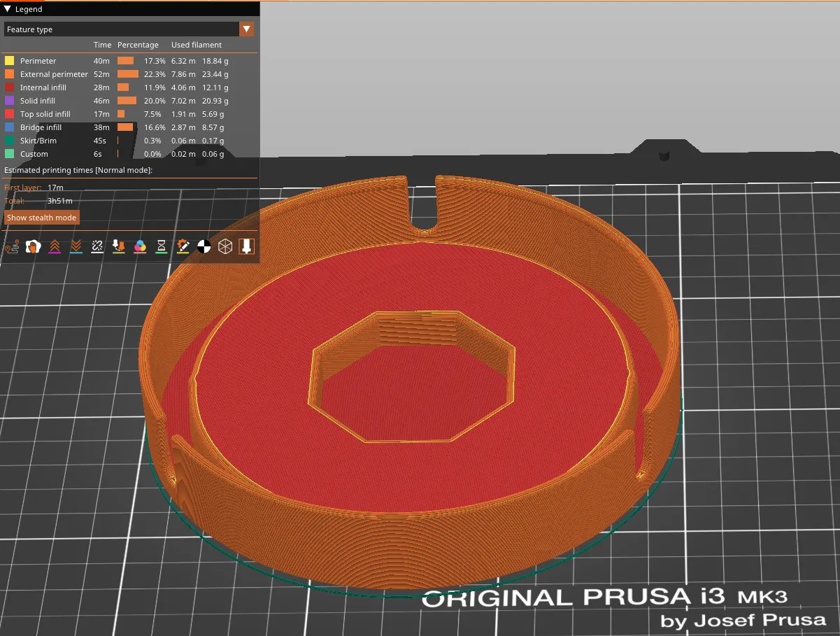Viewport: 840px width, 636px height.
Task: Toggle center of gravity marker icon
Action: coord(204,246)
